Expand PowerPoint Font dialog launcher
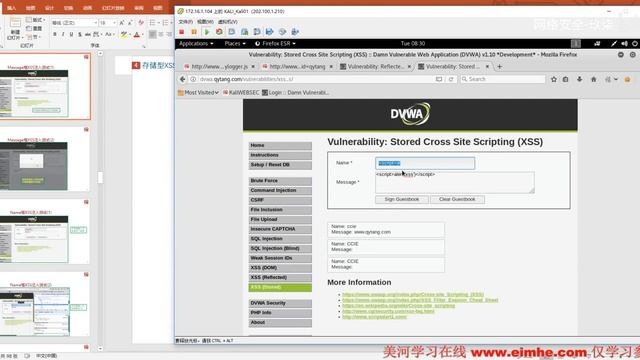This screenshot has height=360, width=640. (144, 46)
